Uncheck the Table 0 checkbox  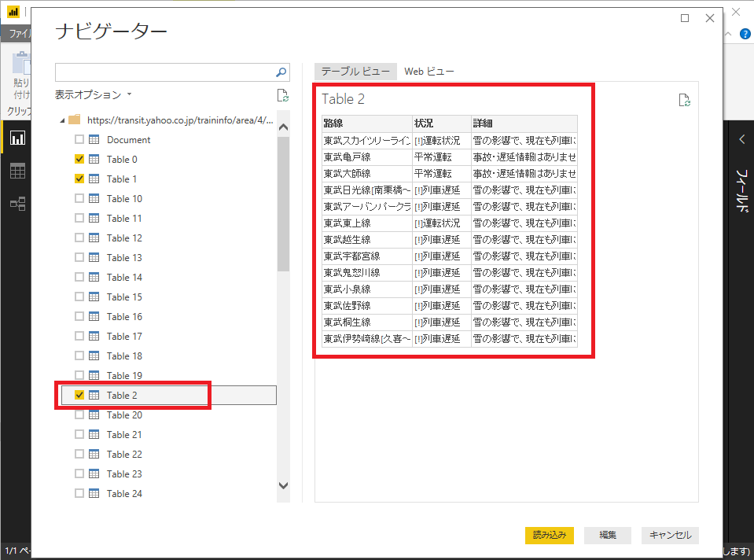[x=79, y=159]
